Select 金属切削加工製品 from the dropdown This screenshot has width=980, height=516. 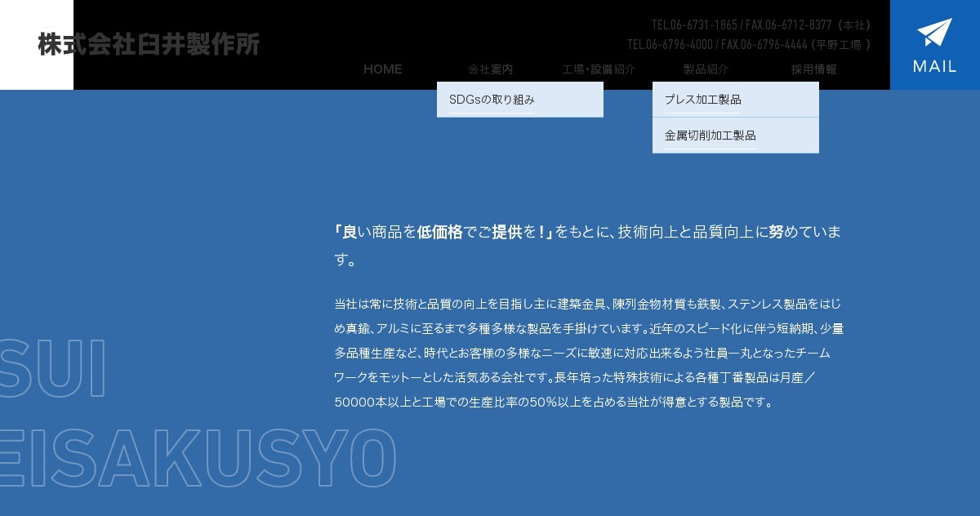736,136
